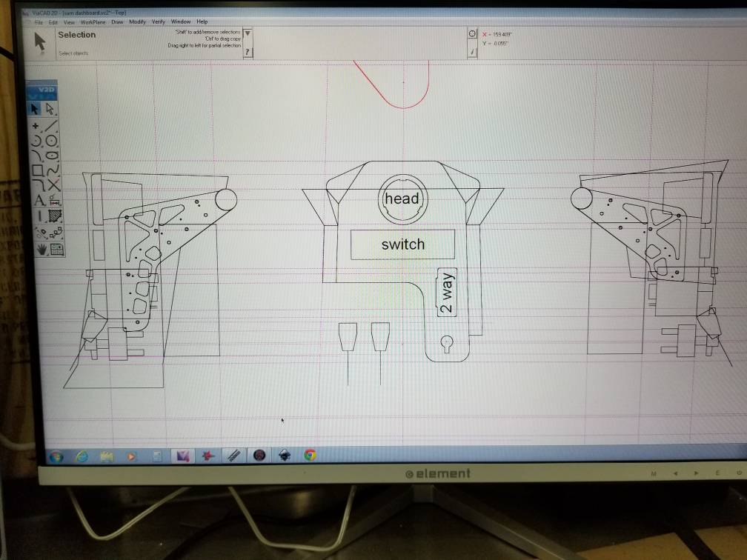Activate the Ellipse tool
The image size is (747, 560).
(x=53, y=156)
